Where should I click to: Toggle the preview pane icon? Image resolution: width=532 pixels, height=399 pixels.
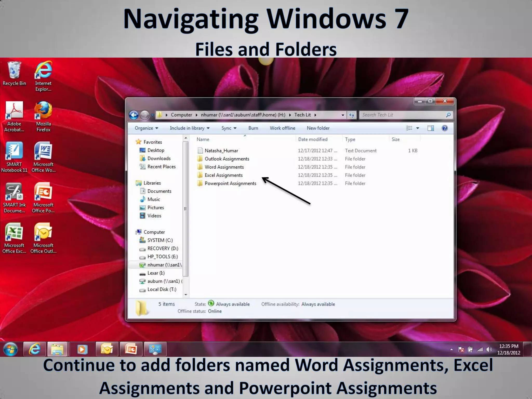(430, 128)
